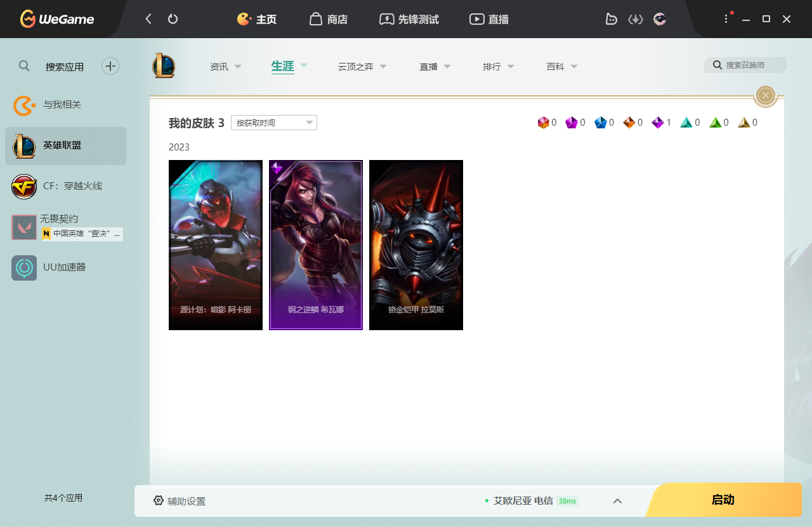Select UU加速器 in the sidebar
The width and height of the screenshot is (812, 527).
pyautogui.click(x=66, y=268)
